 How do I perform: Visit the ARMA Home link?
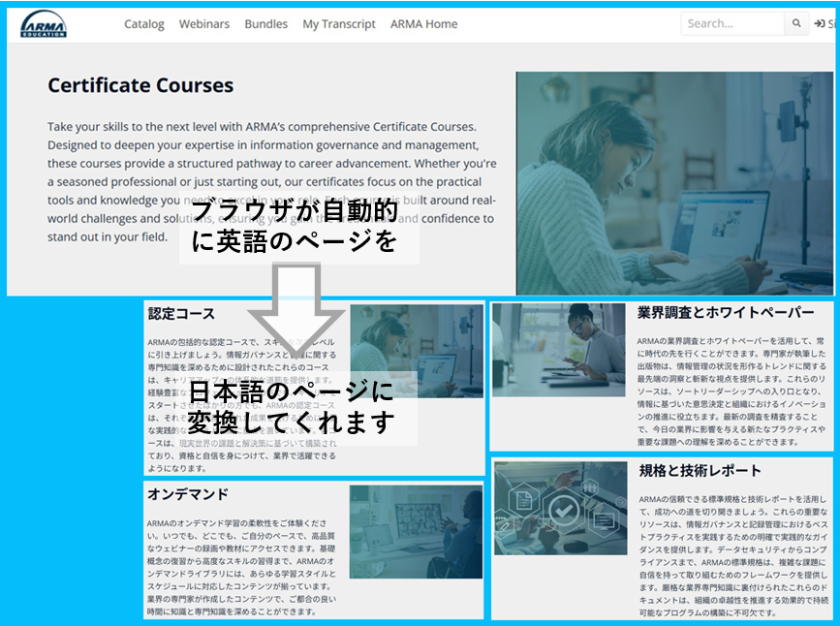[423, 24]
